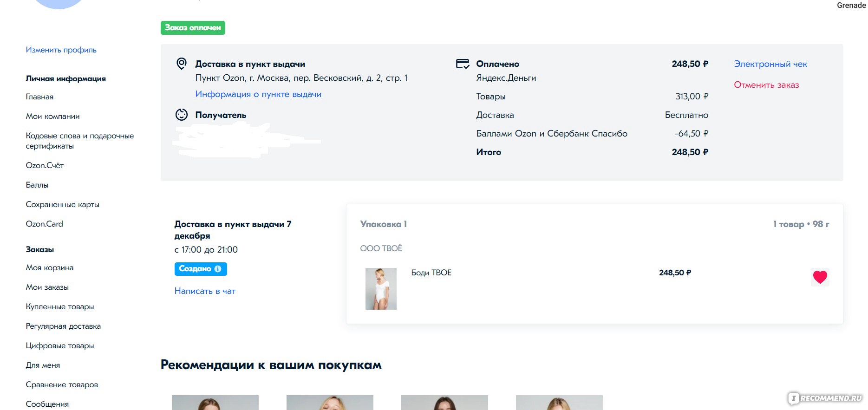The image size is (868, 410).
Task: Click the 313,00 ₽ goods price value
Action: click(692, 97)
